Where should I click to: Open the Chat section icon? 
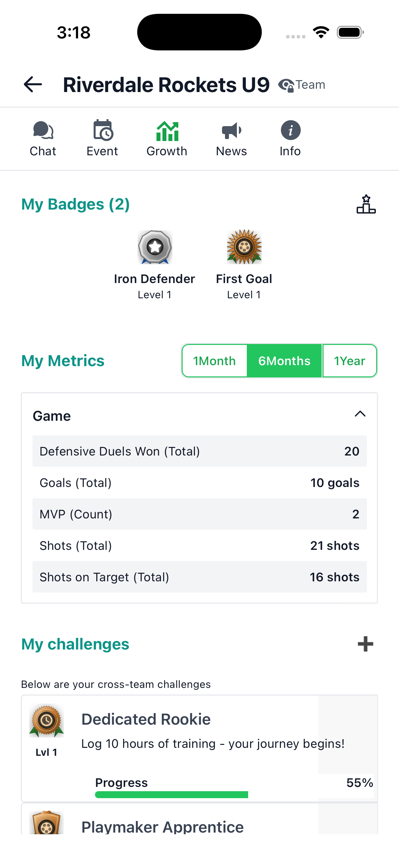pyautogui.click(x=43, y=130)
